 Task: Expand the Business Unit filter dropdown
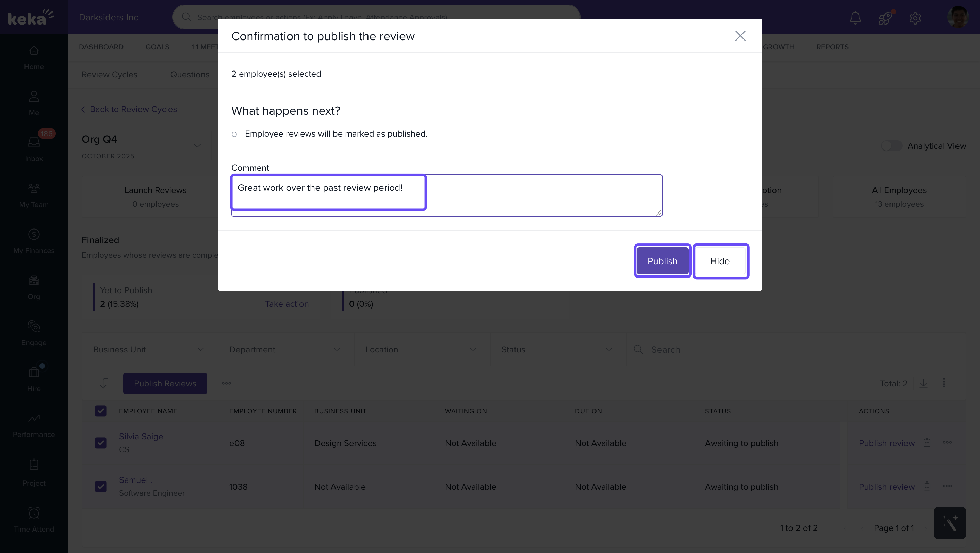[x=149, y=349]
